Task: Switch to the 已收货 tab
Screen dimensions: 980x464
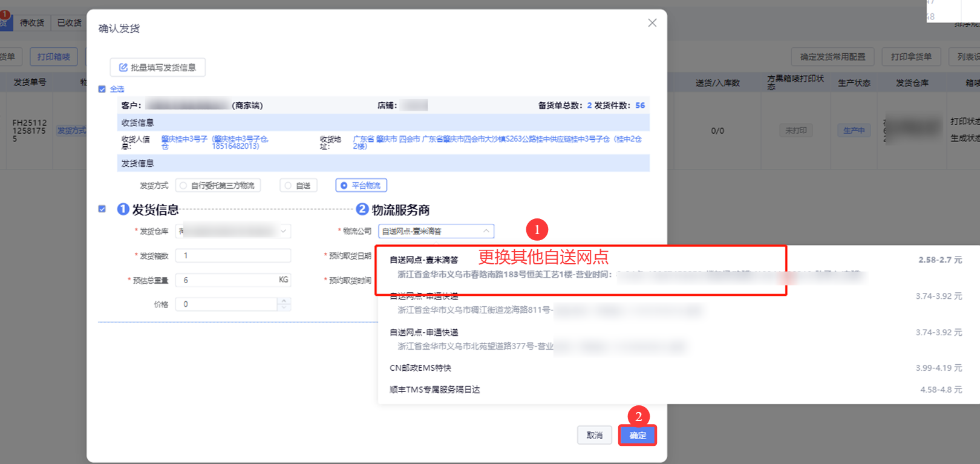Action: (69, 22)
